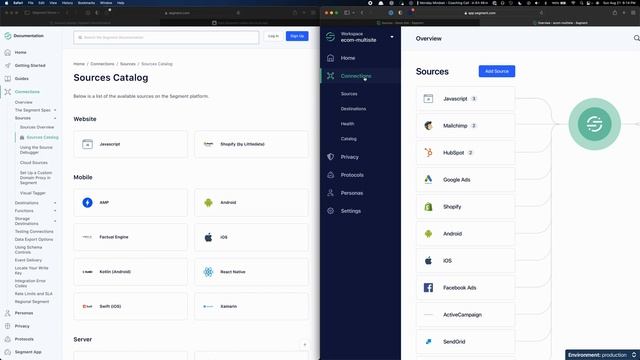Image resolution: width=640 pixels, height=360 pixels.
Task: Expand The Segment Spec section in docs
Action: pyautogui.click(x=55, y=110)
